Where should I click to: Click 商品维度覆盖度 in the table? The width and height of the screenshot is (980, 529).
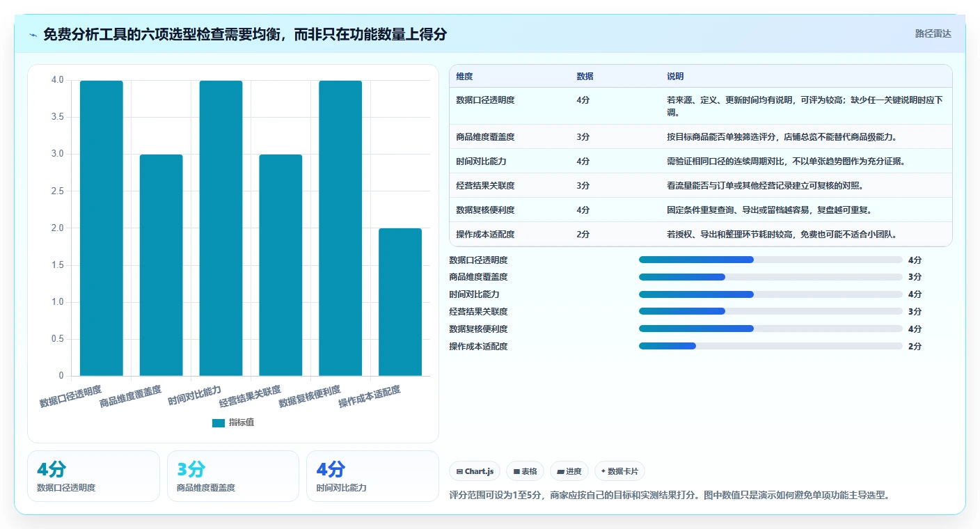point(485,137)
